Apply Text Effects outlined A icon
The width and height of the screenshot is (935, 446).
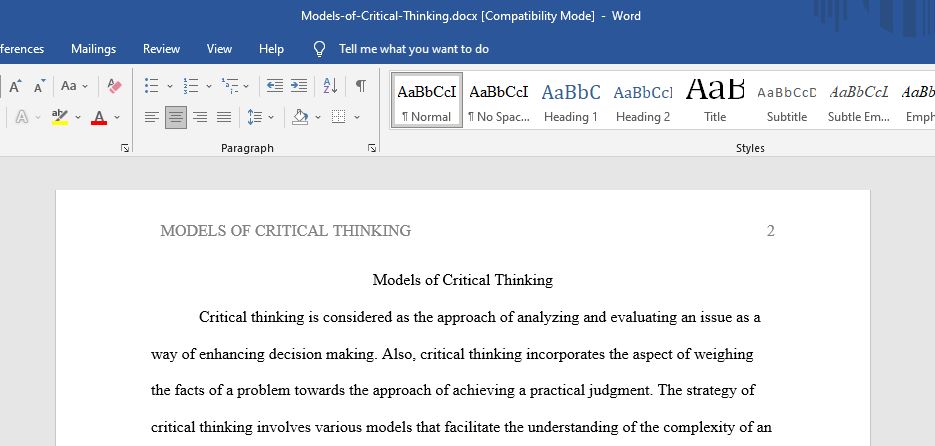click(21, 117)
